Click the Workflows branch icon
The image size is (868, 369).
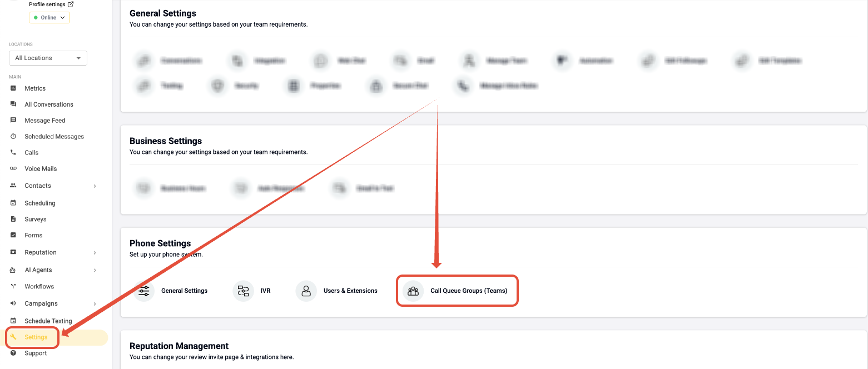(x=13, y=286)
